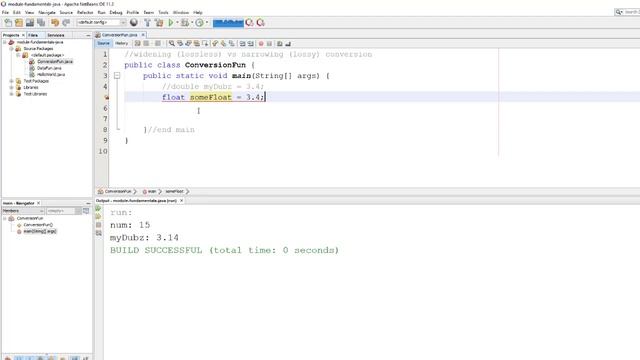Screen dimensions: 640x360
Task: Click the error lightbulb hint on line 5
Action: pyautogui.click(x=106, y=98)
